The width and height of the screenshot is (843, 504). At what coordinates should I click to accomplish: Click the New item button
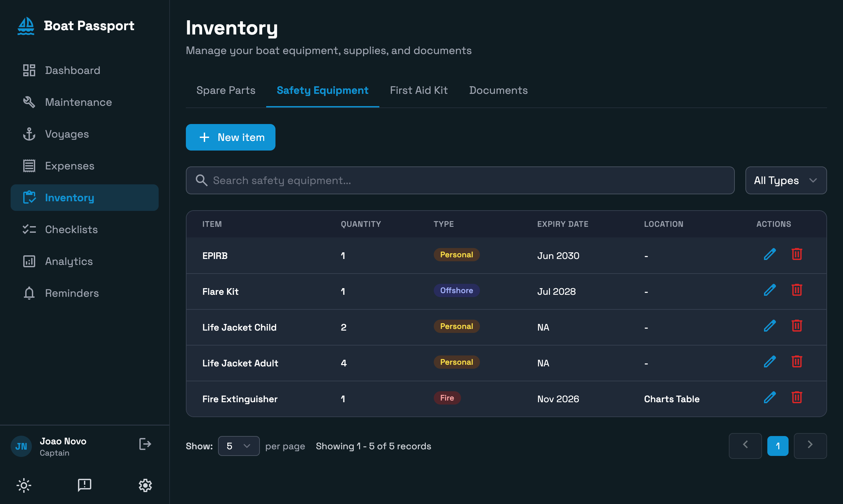[230, 137]
